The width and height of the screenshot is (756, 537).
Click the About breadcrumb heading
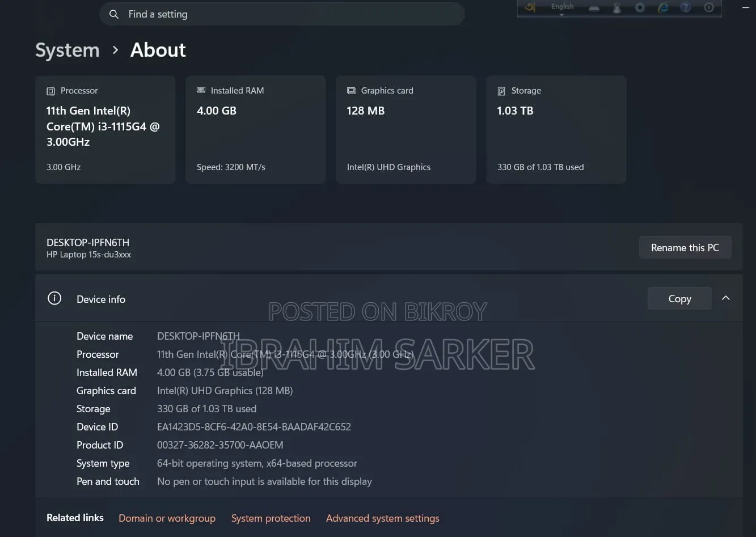[158, 50]
